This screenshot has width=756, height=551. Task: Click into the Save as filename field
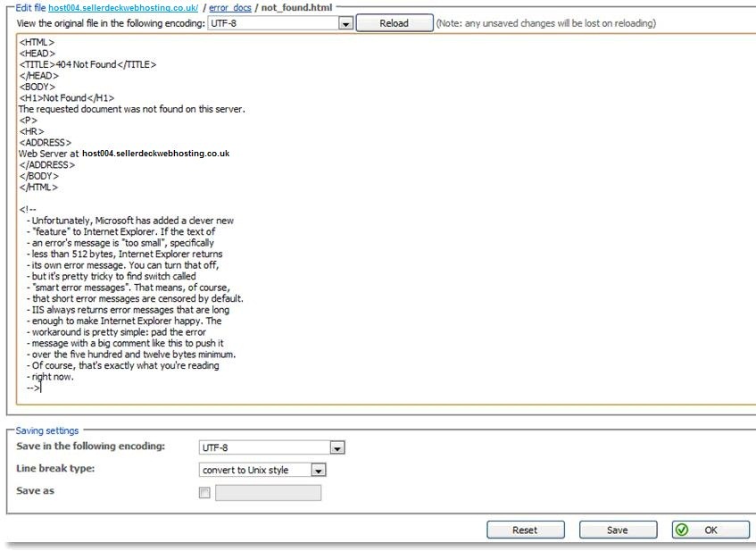[x=268, y=492]
